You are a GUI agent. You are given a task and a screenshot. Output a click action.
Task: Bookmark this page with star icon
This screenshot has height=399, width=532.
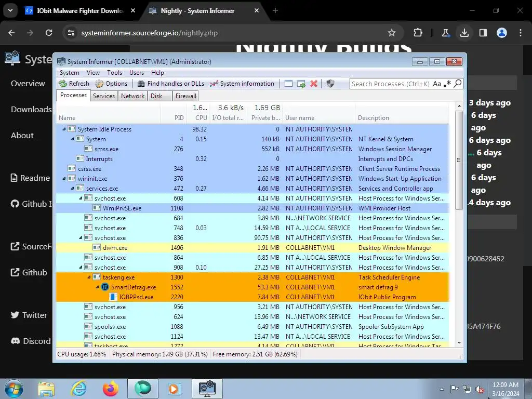coord(392,33)
